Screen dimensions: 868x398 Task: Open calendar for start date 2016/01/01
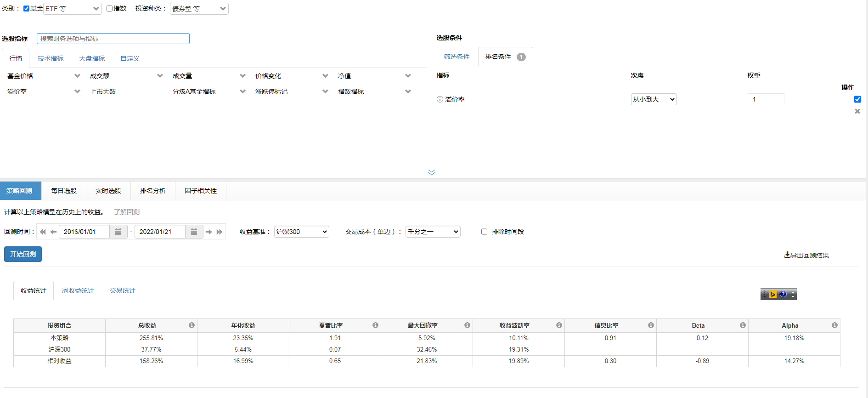tap(118, 232)
